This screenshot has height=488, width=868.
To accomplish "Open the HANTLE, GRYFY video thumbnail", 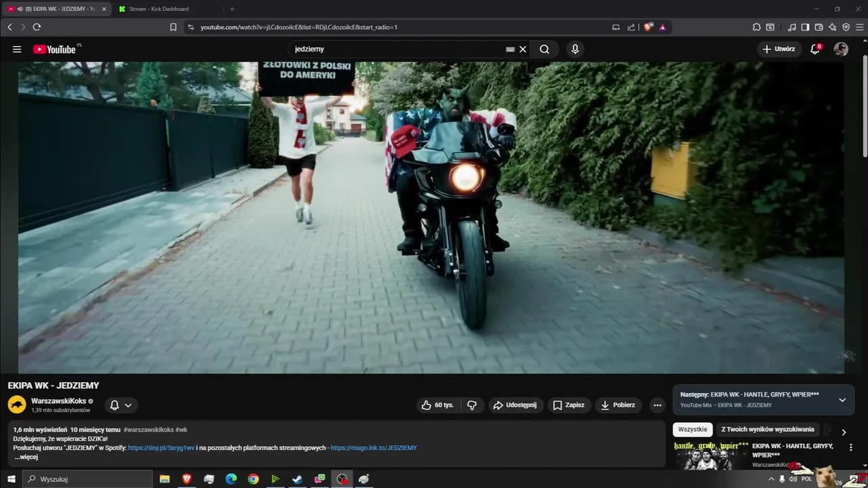I will 711,455.
